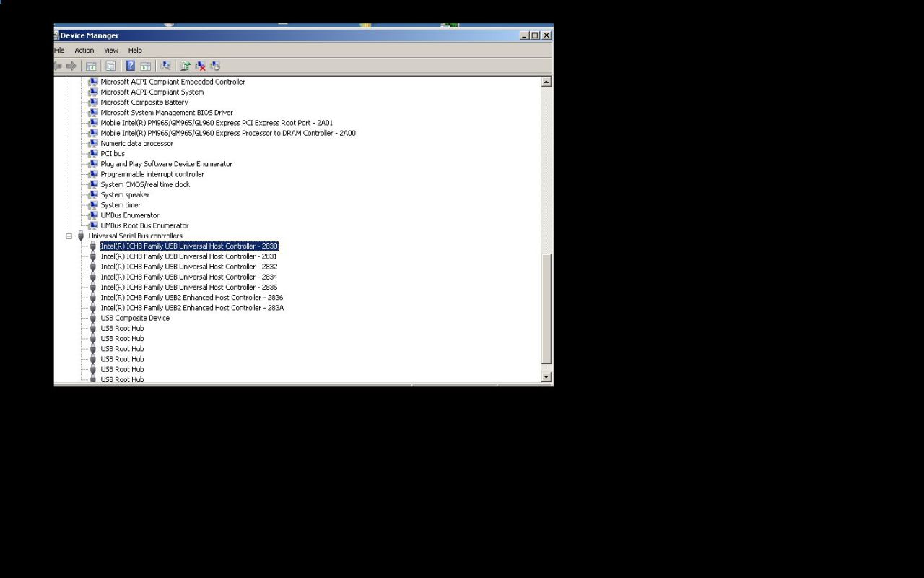Click the Forward arrow toolbar button
Viewport: 924px width, 578px height.
[71, 66]
